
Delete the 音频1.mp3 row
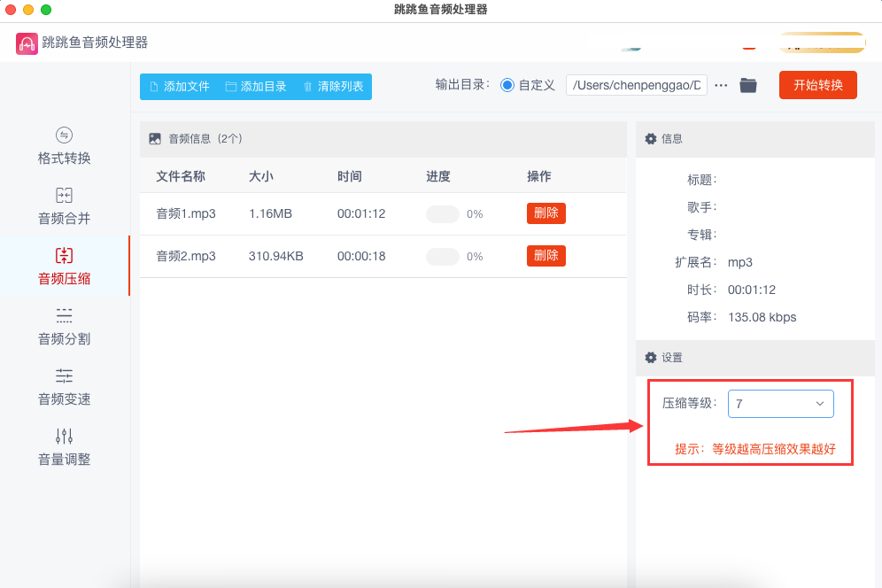(545, 213)
